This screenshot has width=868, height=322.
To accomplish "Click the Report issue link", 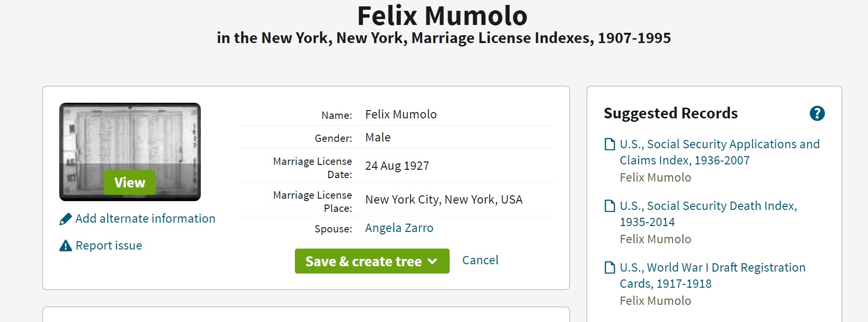I will click(x=109, y=246).
